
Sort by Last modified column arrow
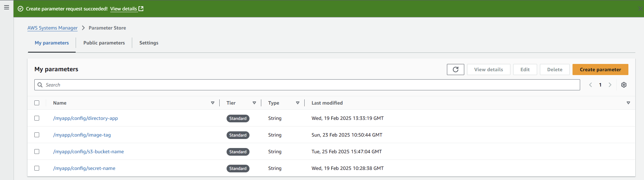pyautogui.click(x=628, y=103)
